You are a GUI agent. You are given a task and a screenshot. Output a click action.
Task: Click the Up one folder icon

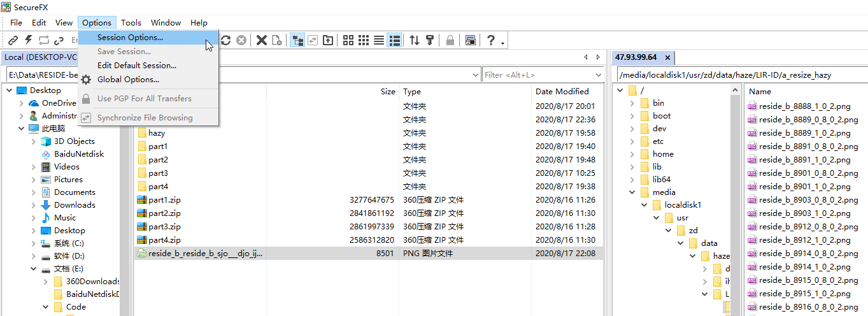327,40
